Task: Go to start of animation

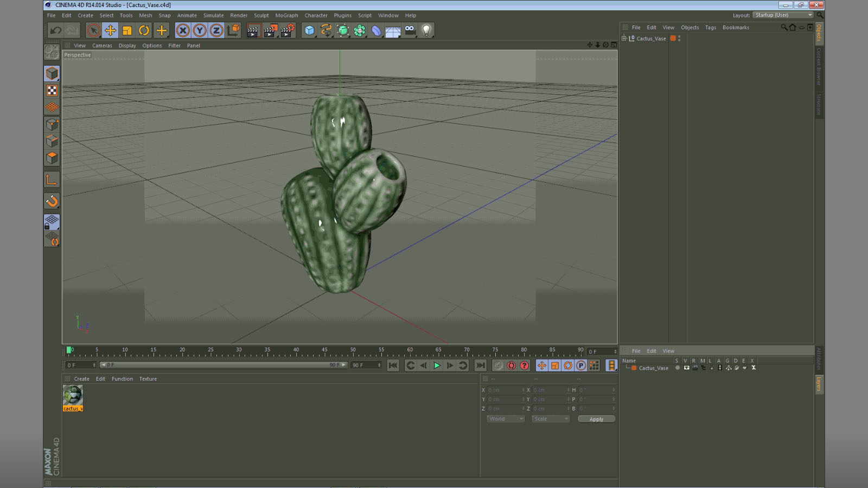Action: [393, 365]
